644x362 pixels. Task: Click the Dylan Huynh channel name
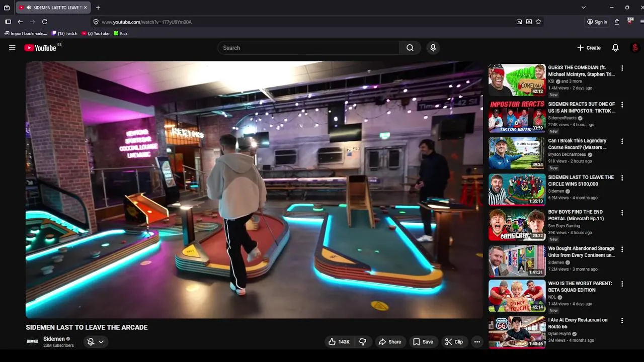(x=559, y=334)
